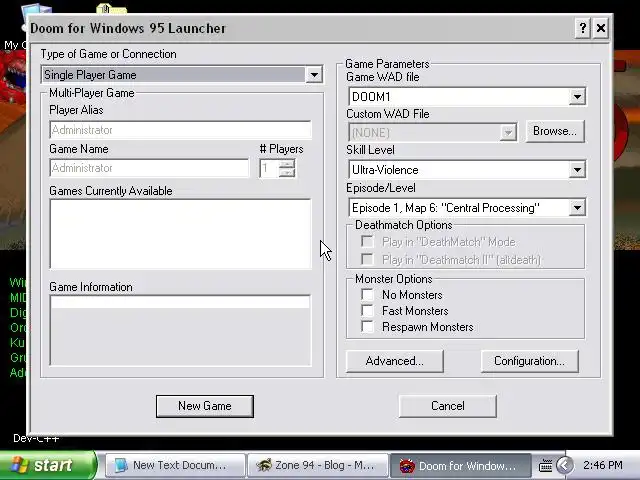Click the Cancel button
The height and width of the screenshot is (480, 640).
tap(447, 406)
